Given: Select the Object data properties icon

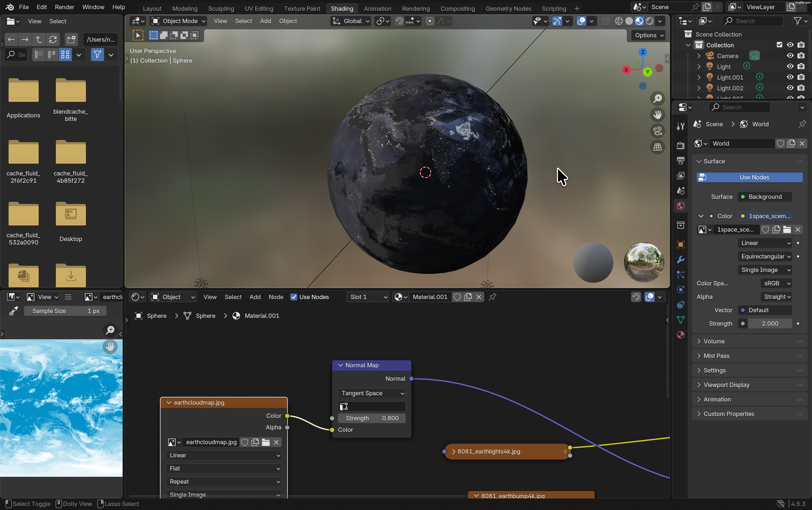Looking at the screenshot, I should (x=680, y=319).
